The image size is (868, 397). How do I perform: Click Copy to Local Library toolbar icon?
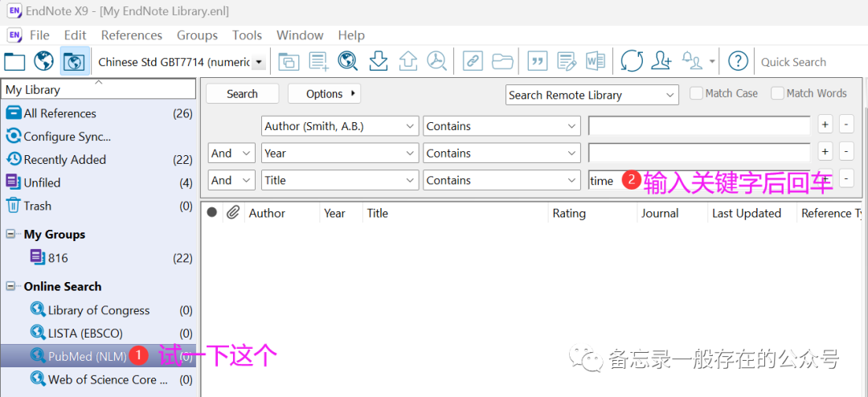click(x=289, y=61)
